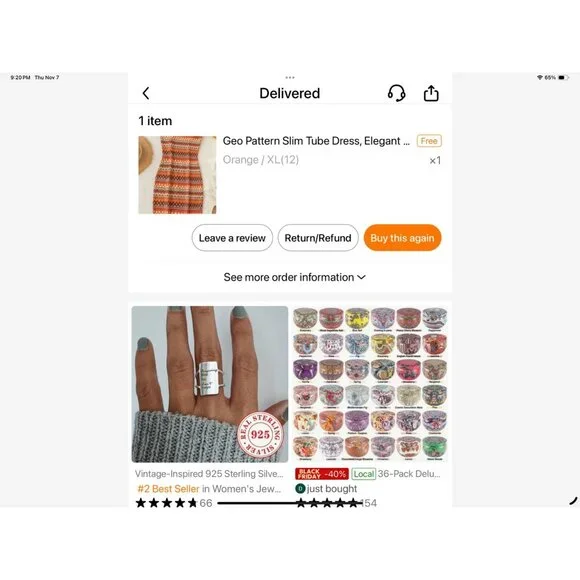The height and width of the screenshot is (580, 580).
Task: Tap the 925 Real Sterling Silver badge
Action: [260, 434]
